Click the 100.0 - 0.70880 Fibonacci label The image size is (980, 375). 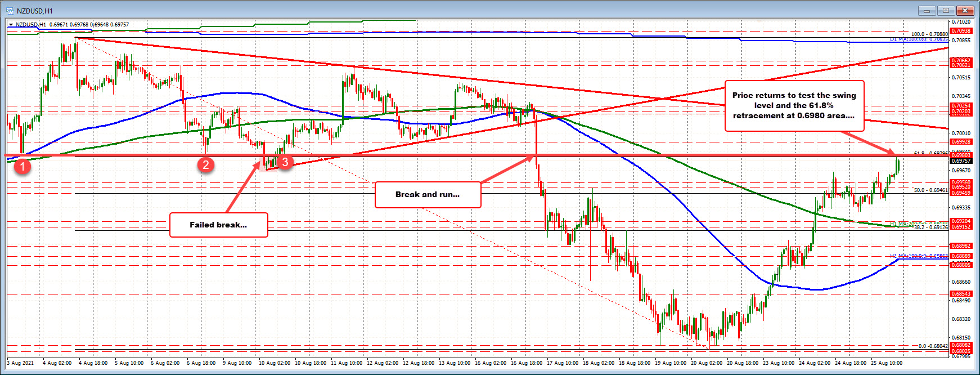[x=929, y=34]
